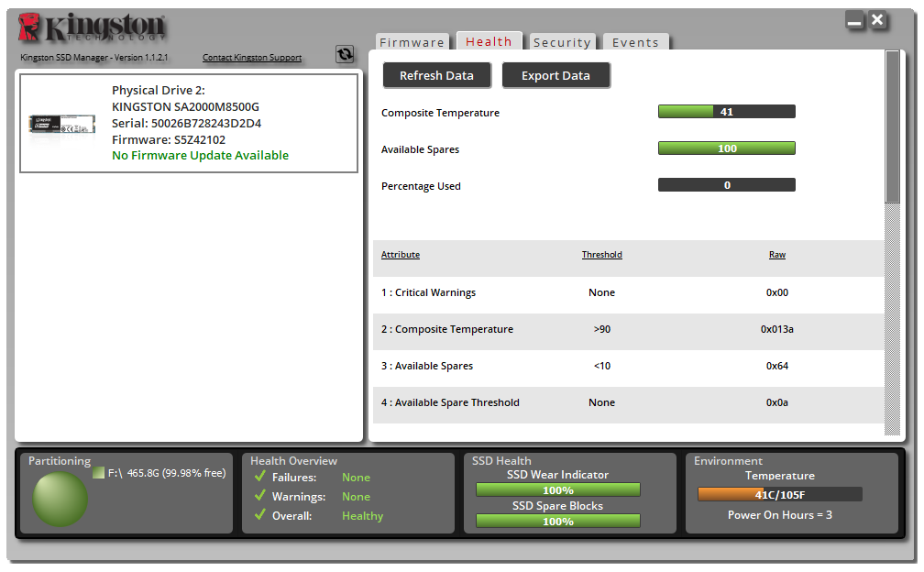Click the health panel vertical scrollbar thumb

pyautogui.click(x=892, y=126)
